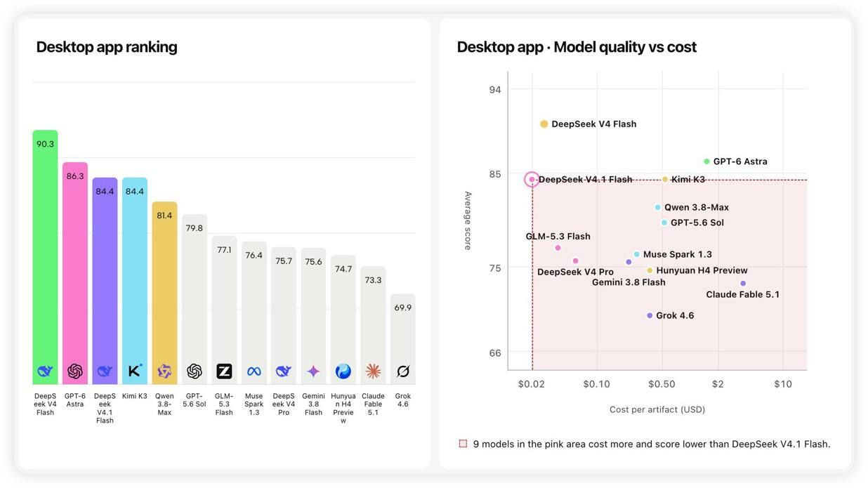Select the Claude Fable 5.1 scatter dot

pyautogui.click(x=743, y=284)
